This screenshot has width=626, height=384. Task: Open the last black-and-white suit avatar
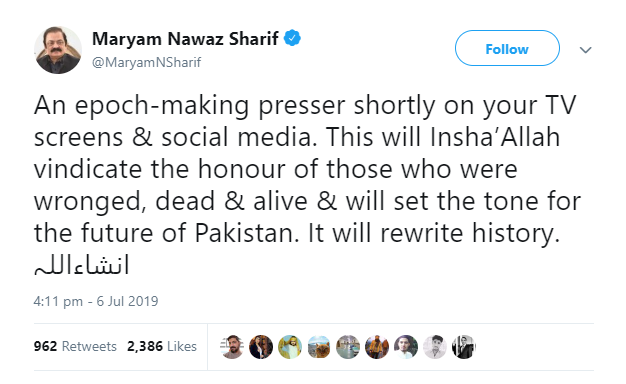tap(464, 346)
